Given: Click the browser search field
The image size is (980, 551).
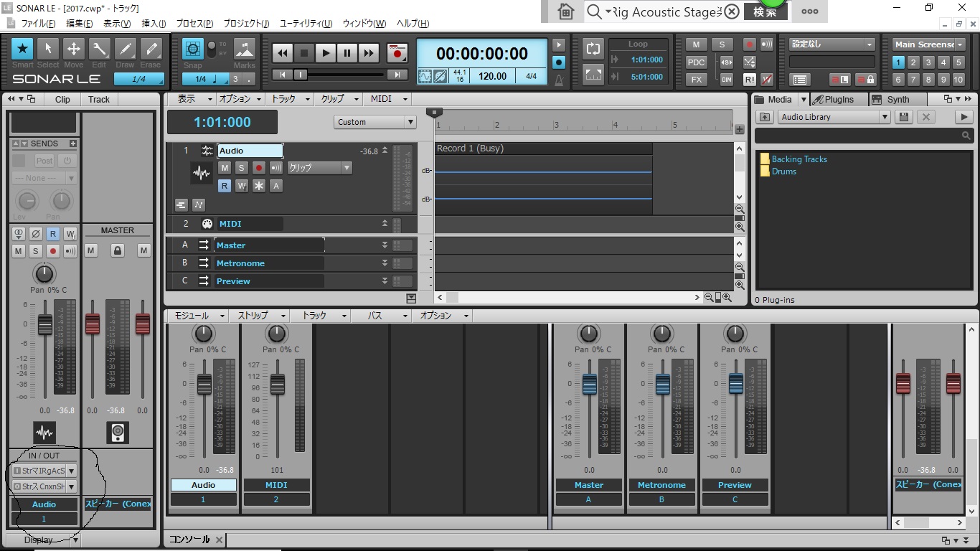Looking at the screenshot, I should click(x=864, y=135).
